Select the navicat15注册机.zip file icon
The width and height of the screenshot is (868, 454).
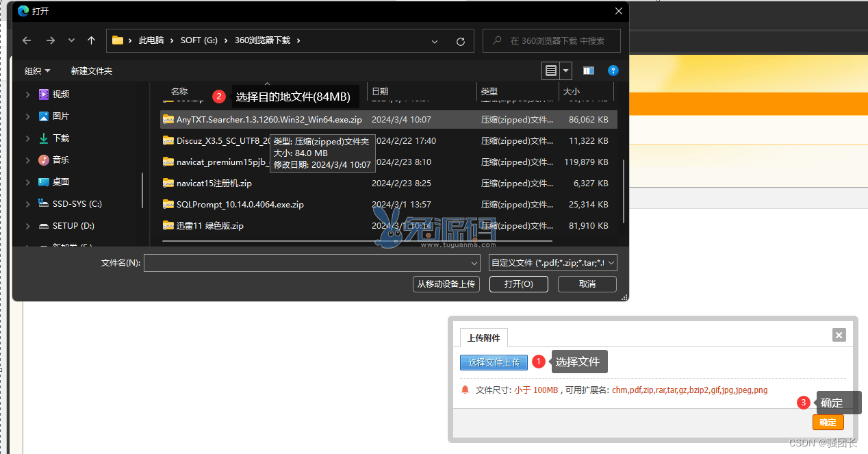(x=168, y=183)
